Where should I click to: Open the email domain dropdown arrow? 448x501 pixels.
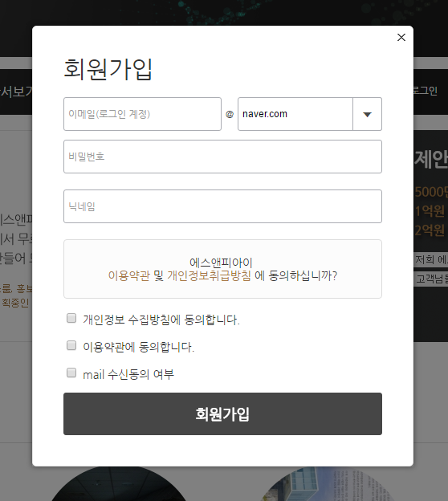368,114
